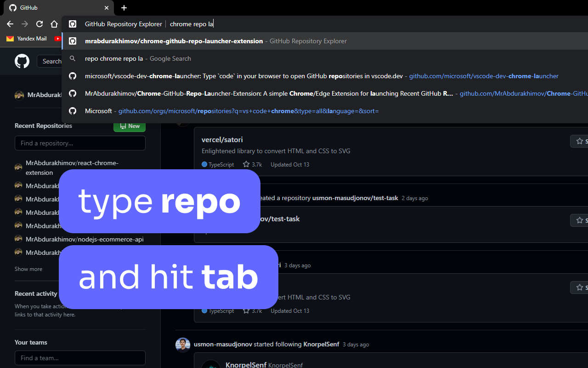Select suggestion mrabdurakhimov/chrome-github-repo-launcher-extension
588x368 pixels.
(x=325, y=41)
